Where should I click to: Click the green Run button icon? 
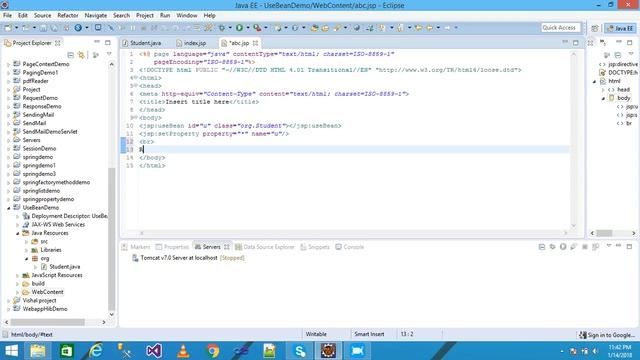coord(240,28)
